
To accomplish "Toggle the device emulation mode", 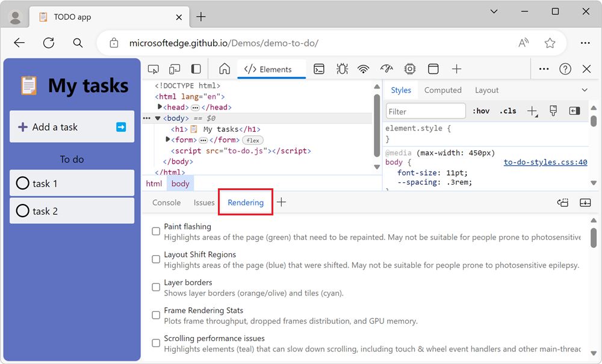I will pos(175,69).
